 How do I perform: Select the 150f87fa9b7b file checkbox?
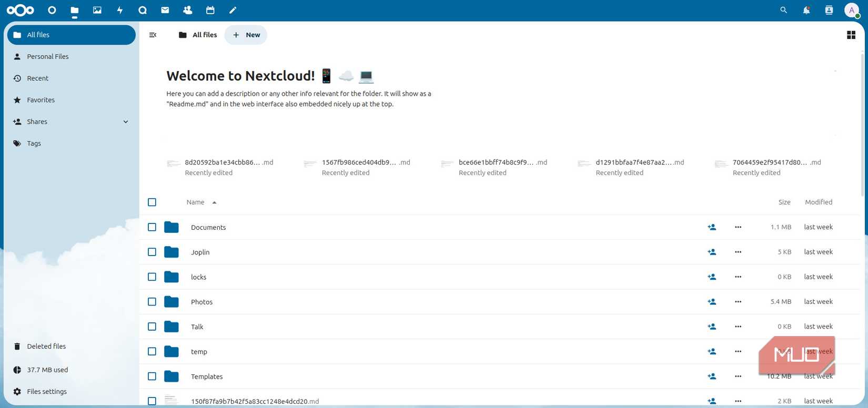[x=152, y=401]
